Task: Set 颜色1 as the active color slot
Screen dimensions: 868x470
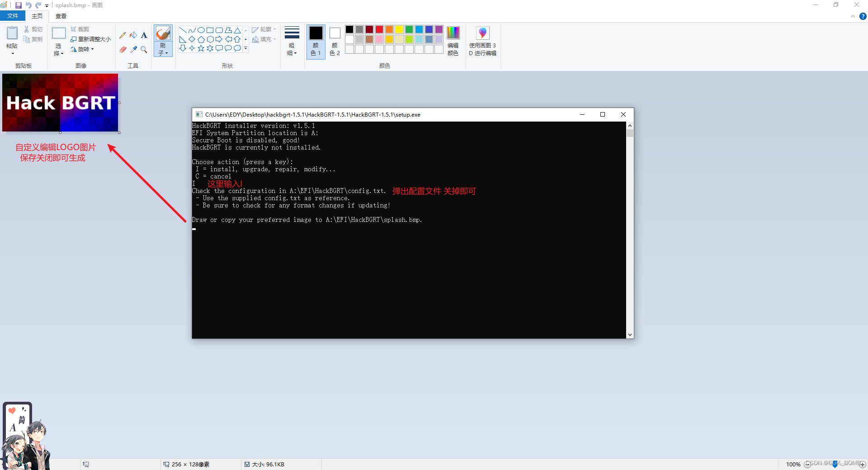Action: point(316,40)
